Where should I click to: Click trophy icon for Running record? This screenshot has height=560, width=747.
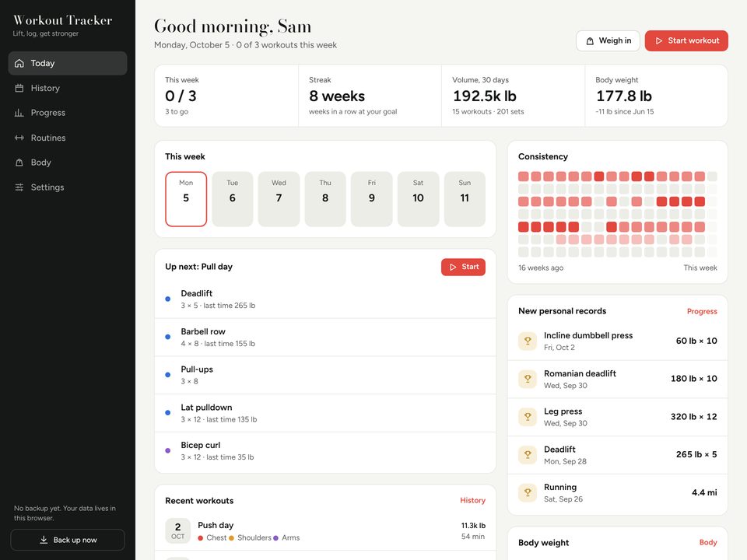(x=528, y=492)
